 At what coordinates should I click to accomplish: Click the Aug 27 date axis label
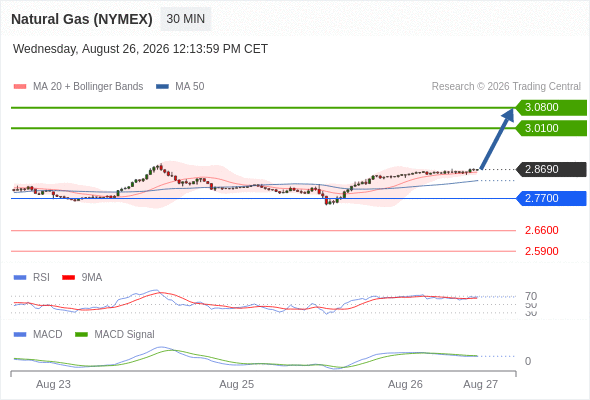click(x=481, y=384)
